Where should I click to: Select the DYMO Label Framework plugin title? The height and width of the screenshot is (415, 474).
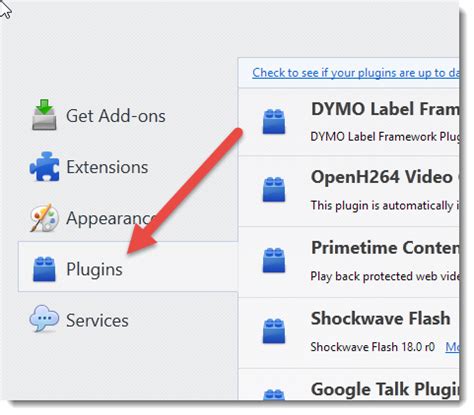(385, 109)
